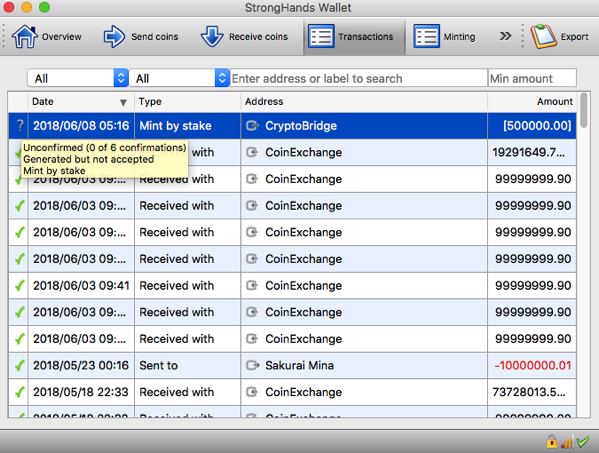Image resolution: width=599 pixels, height=453 pixels.
Task: Click the Export button label
Action: (574, 37)
